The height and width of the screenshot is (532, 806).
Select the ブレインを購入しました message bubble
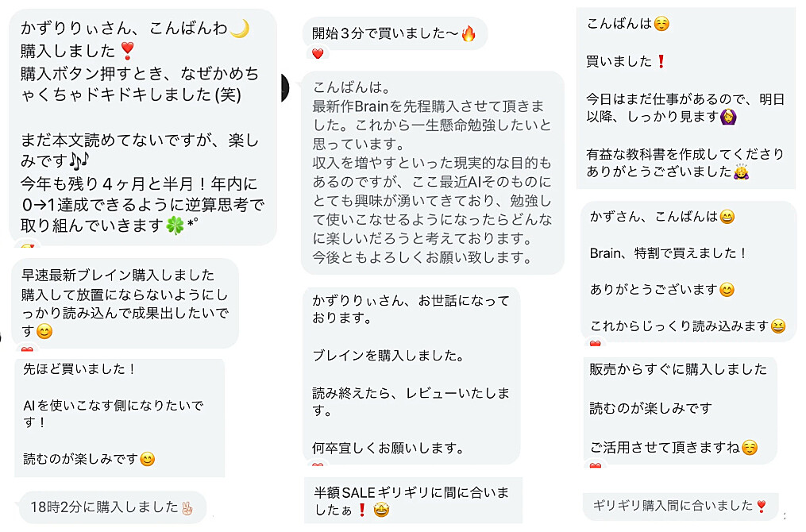(411, 373)
